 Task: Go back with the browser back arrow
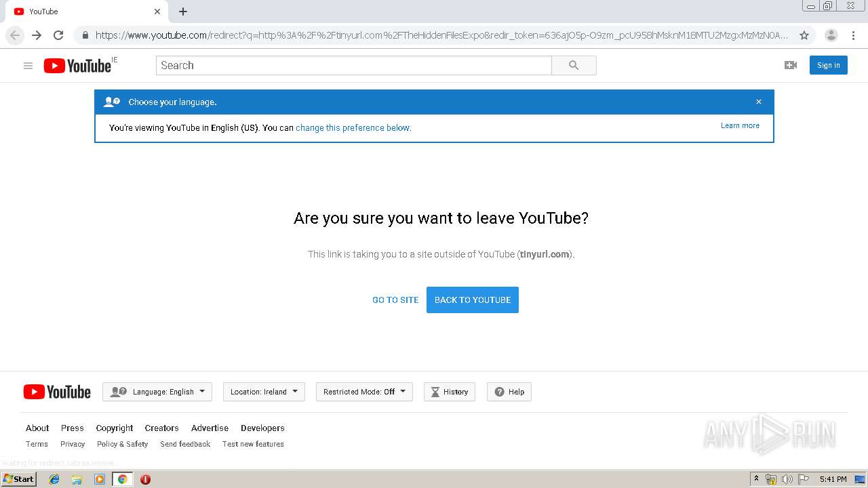click(15, 35)
